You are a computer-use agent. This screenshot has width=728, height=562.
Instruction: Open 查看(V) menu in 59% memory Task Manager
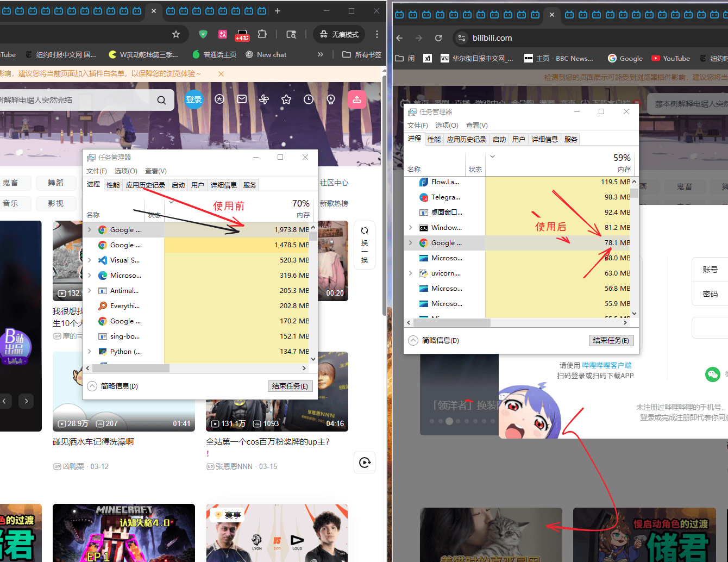tap(476, 125)
